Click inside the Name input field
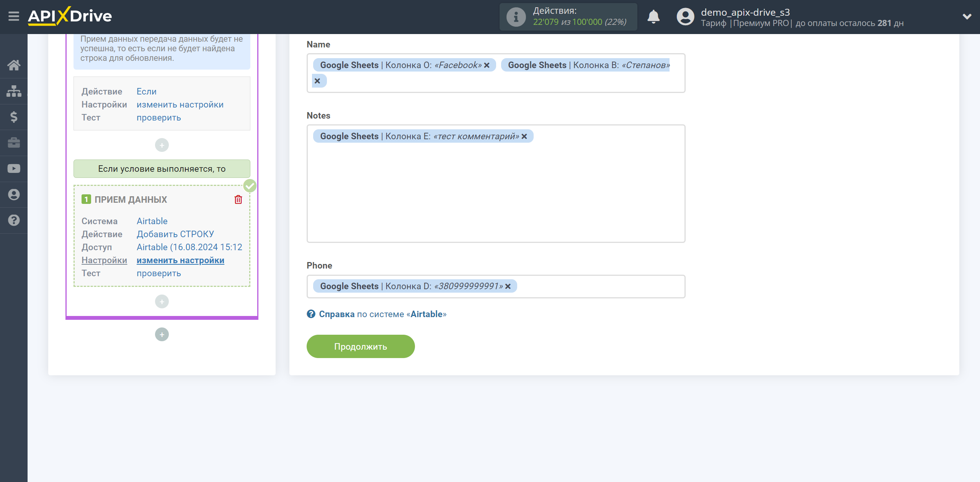The width and height of the screenshot is (980, 482). 496,73
